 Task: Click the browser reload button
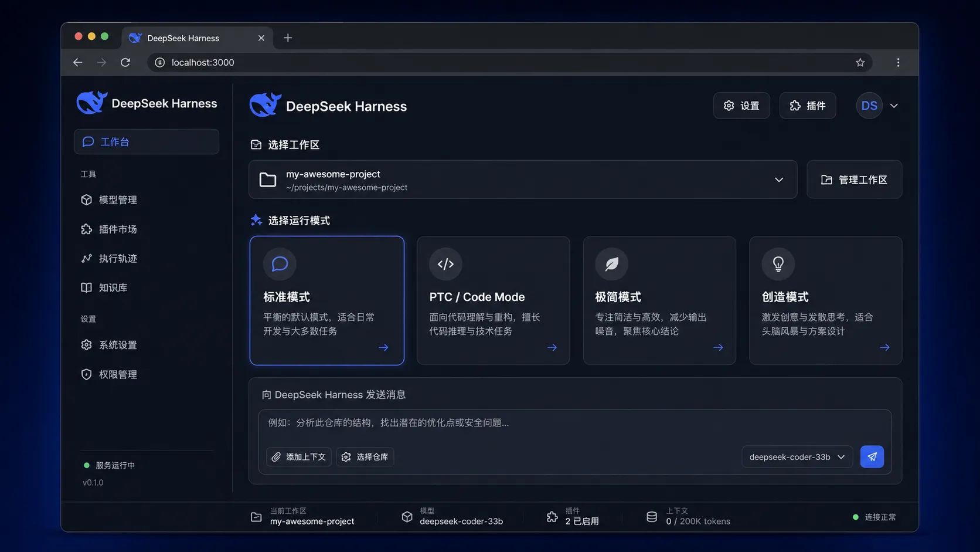125,62
